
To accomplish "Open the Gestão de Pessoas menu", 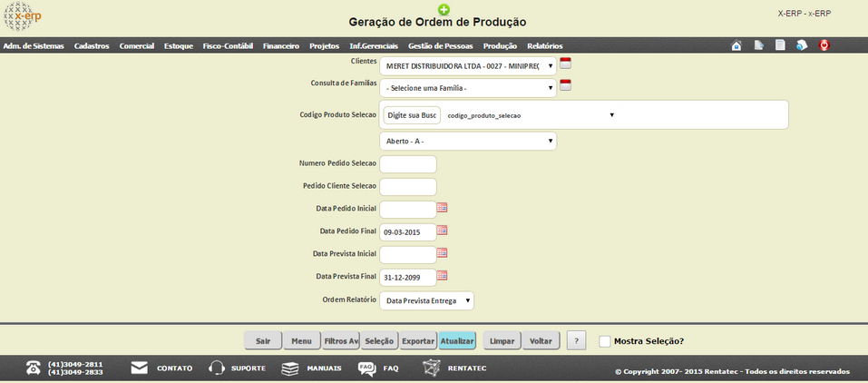I will click(x=440, y=46).
